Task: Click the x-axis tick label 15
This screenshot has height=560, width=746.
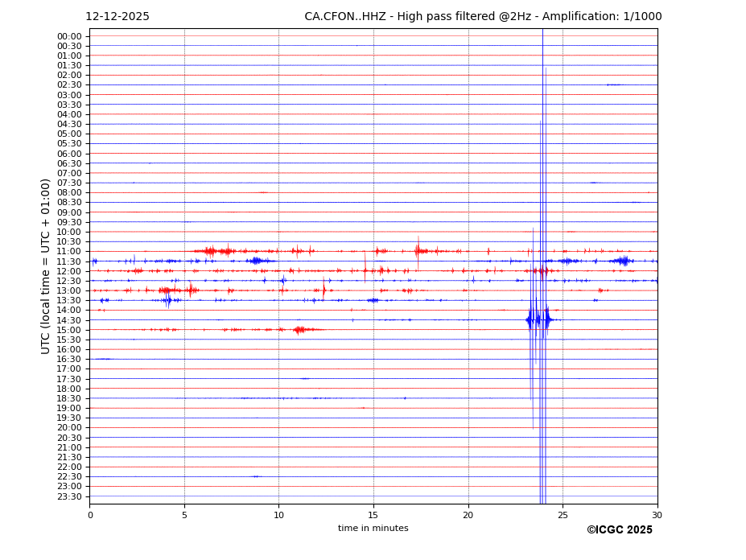Action: (373, 515)
